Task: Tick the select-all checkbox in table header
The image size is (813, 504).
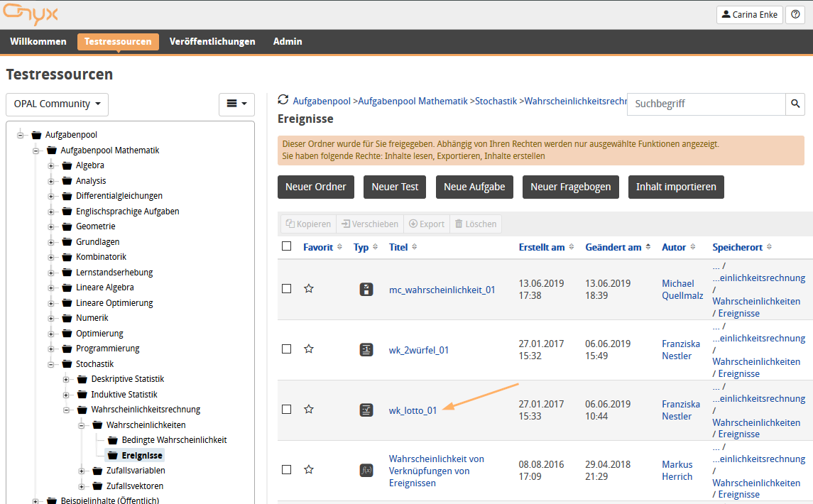Action: 286,246
